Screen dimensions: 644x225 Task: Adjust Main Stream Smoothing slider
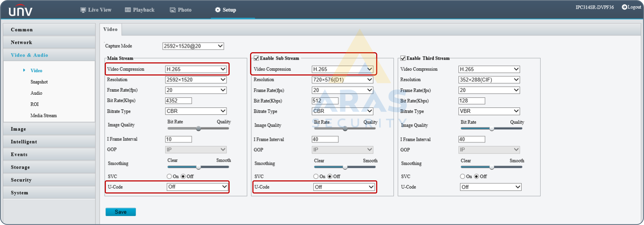click(199, 167)
